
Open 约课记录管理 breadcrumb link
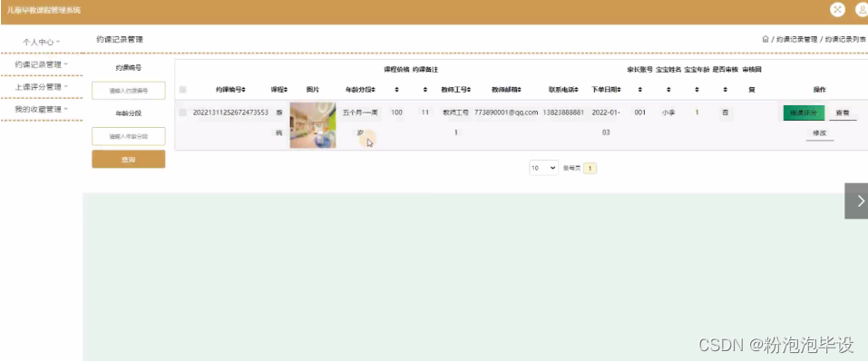tap(796, 40)
